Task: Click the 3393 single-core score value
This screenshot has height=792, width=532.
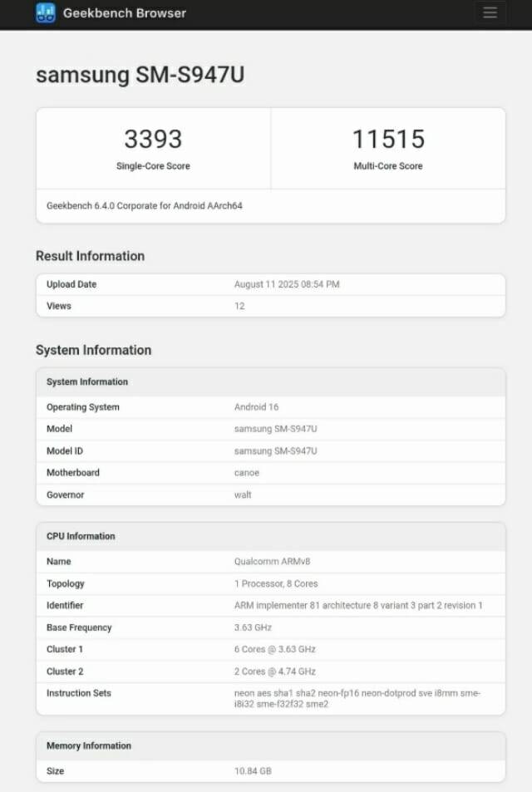Action: point(153,139)
